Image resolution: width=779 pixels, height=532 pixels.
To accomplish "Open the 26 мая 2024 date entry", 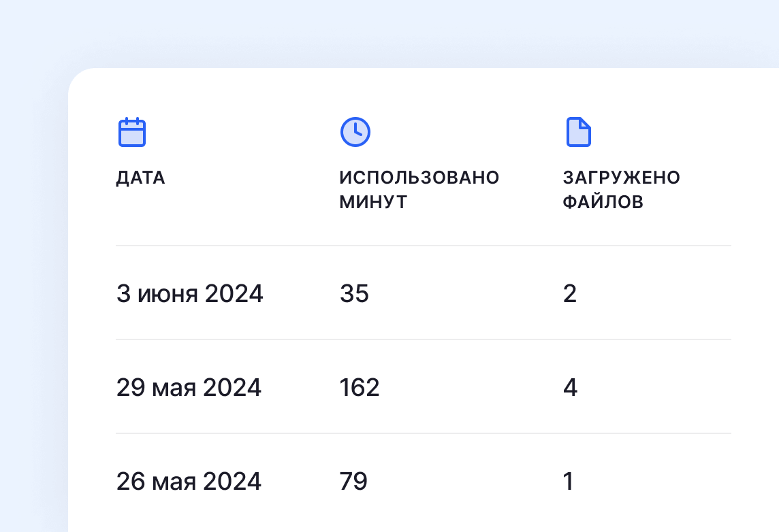I will (189, 482).
